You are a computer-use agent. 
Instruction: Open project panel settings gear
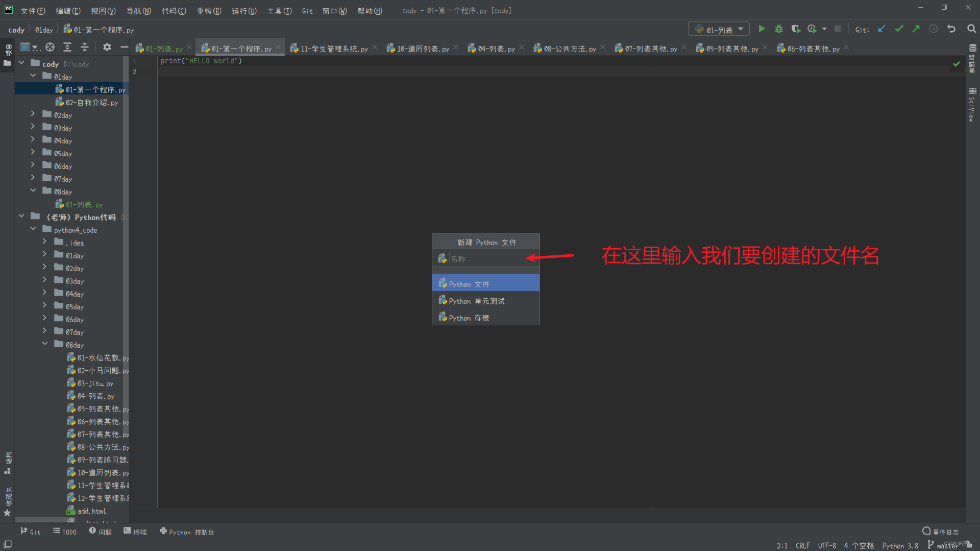pyautogui.click(x=107, y=47)
